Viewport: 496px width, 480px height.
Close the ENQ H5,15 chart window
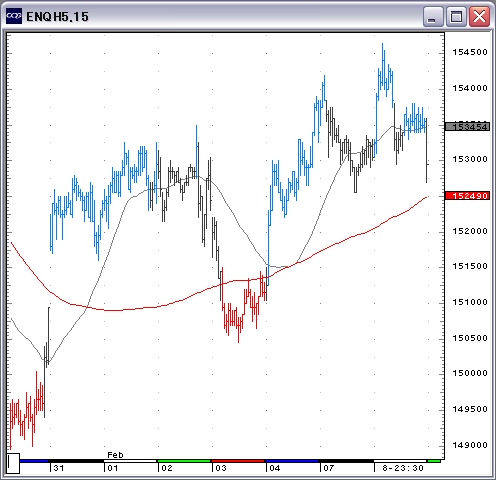[479, 16]
